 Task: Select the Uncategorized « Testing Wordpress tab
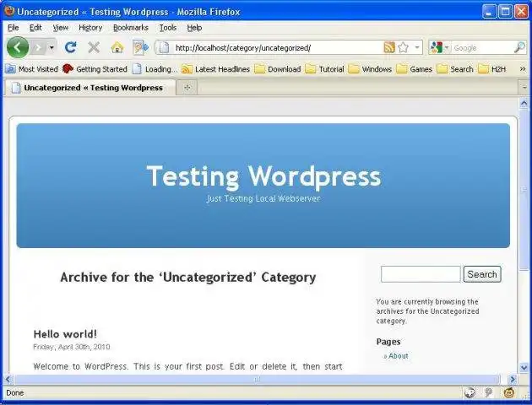90,88
